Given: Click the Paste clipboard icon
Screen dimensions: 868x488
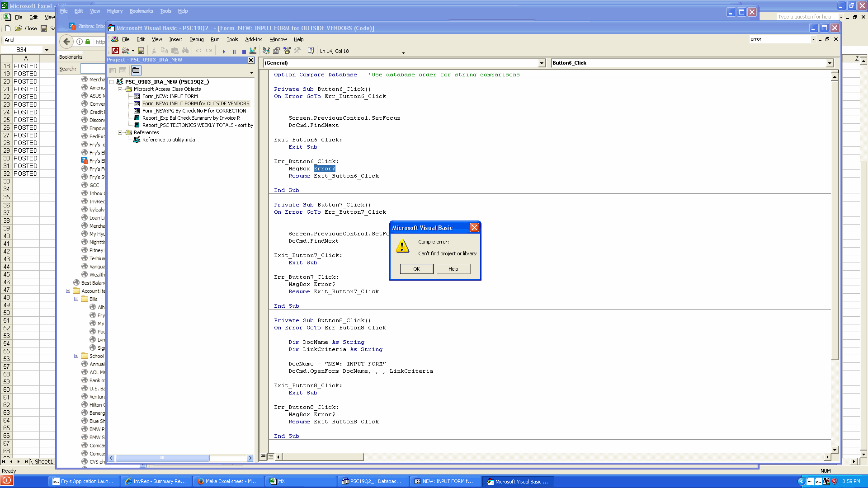Looking at the screenshot, I should tap(175, 51).
